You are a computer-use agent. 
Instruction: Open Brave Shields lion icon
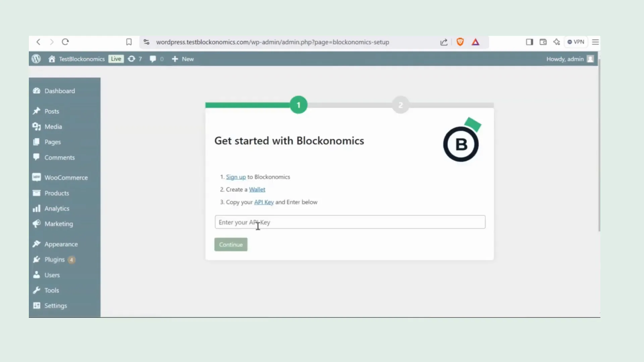[460, 42]
